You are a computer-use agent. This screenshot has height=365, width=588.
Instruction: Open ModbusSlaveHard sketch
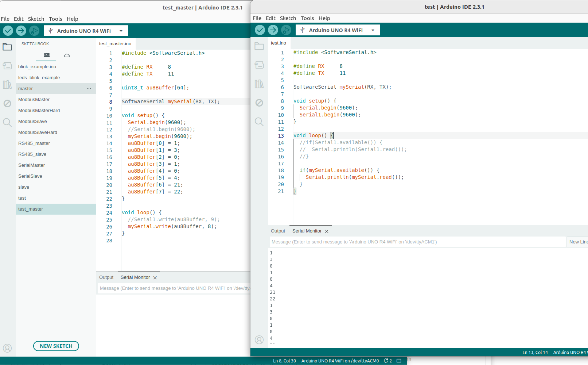click(x=56, y=132)
